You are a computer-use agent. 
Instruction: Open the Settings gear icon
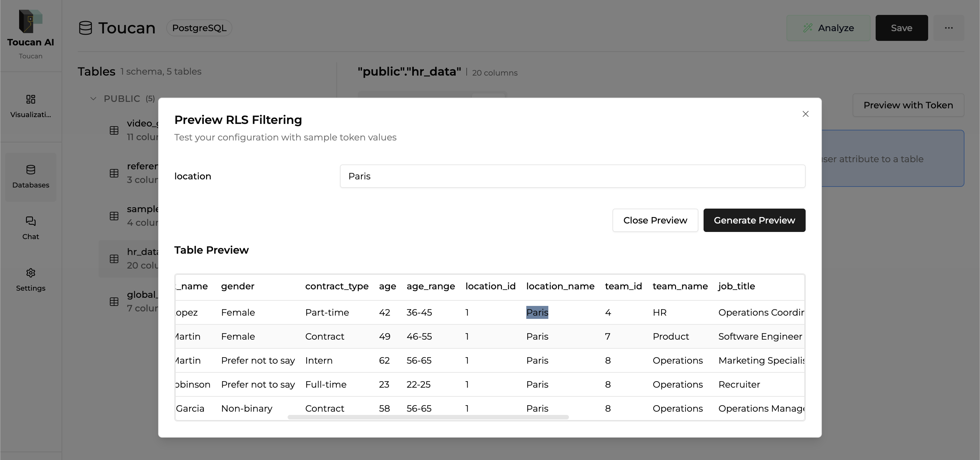[x=30, y=273]
